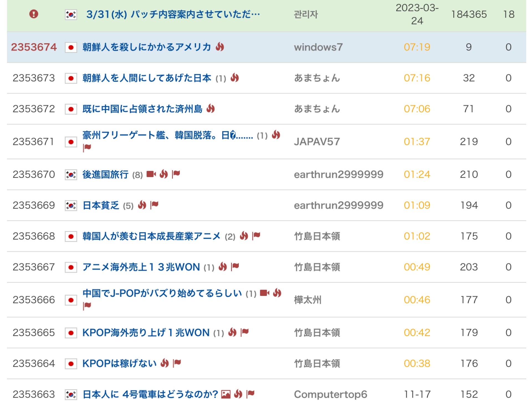Click image icon on 4号電車 post
Viewport: 532px width, 402px height.
coord(226,394)
